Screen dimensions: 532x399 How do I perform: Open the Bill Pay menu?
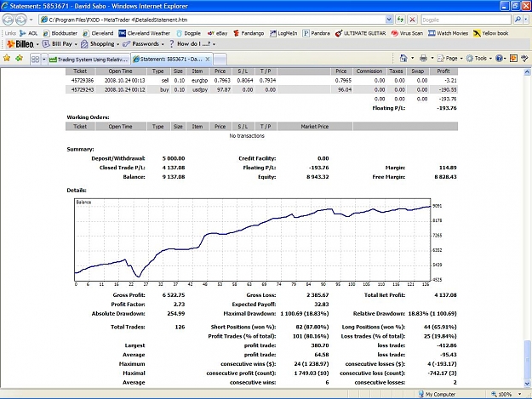click(x=60, y=44)
